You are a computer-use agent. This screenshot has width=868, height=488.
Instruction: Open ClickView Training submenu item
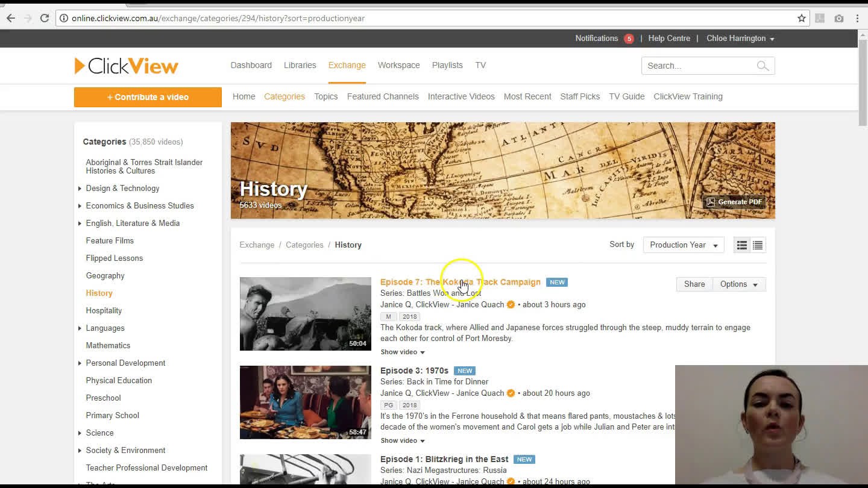click(x=688, y=96)
